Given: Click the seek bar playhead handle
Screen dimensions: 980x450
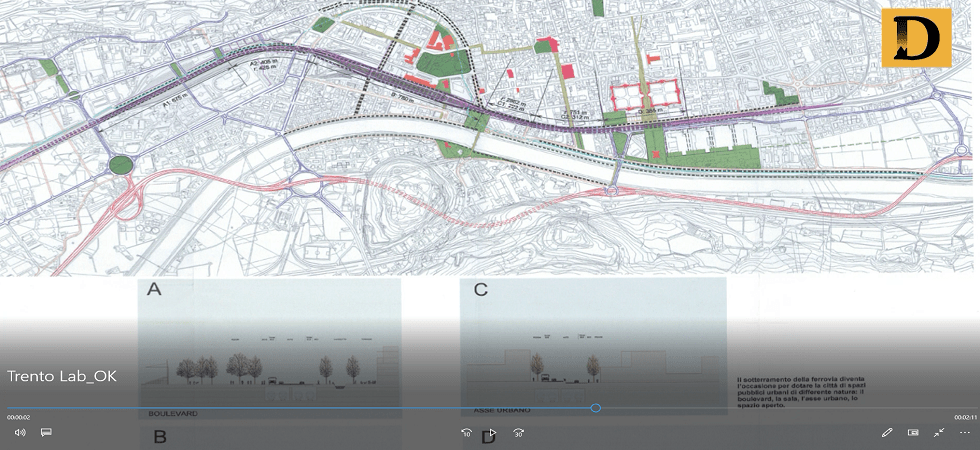Looking at the screenshot, I should pos(596,408).
